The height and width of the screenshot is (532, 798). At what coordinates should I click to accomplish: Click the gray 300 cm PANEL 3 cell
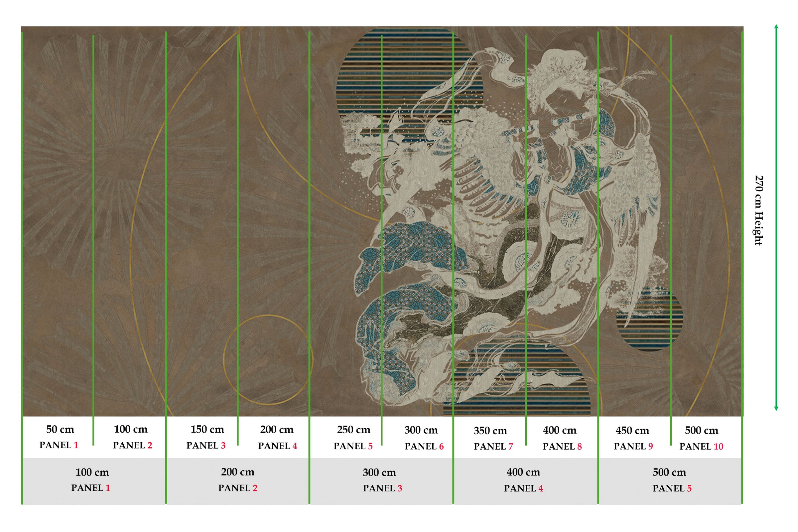click(x=381, y=481)
